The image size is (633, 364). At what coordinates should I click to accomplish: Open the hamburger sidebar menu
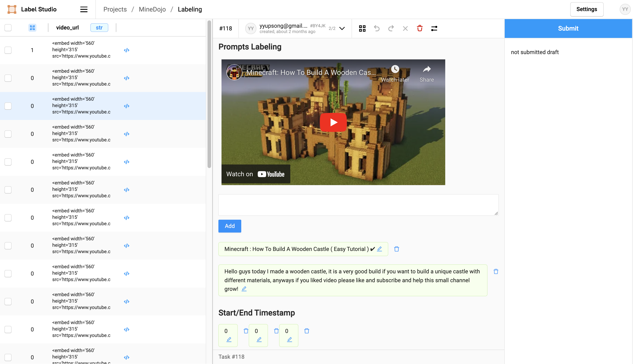[x=84, y=9]
